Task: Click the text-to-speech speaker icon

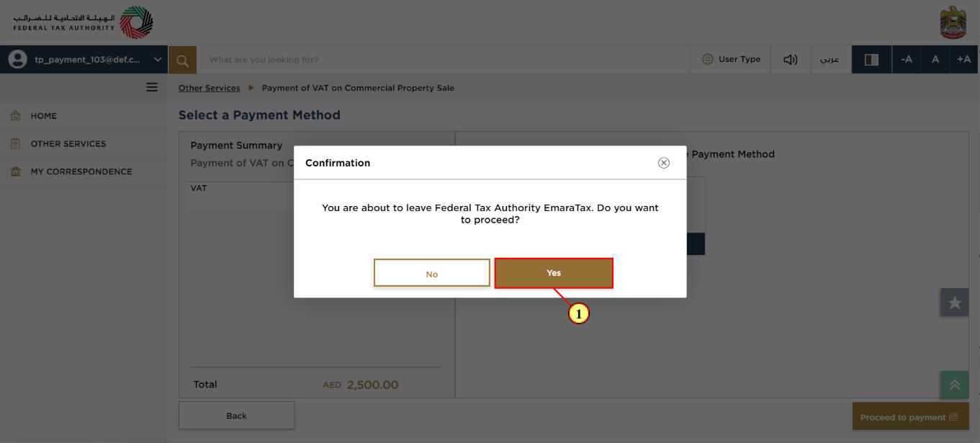Action: 791,60
